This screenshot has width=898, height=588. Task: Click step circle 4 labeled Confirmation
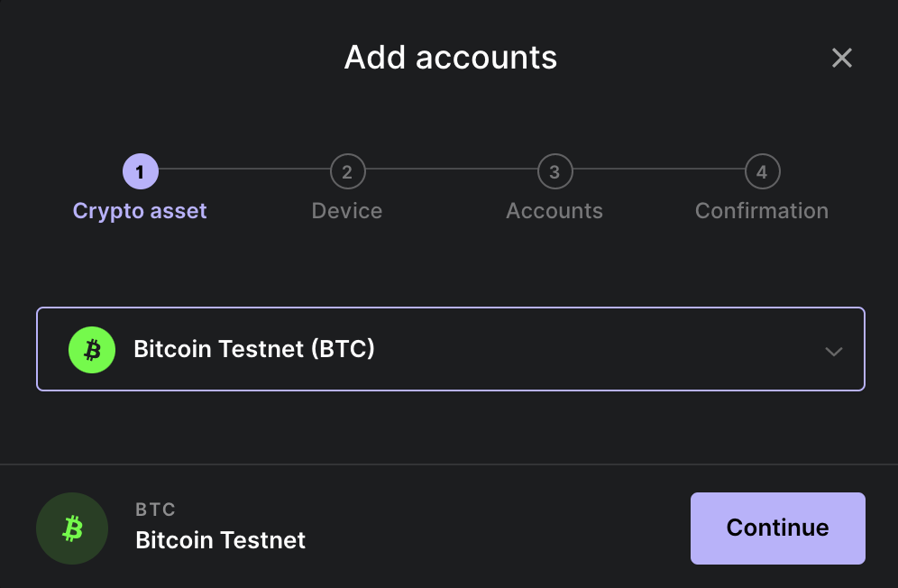[x=762, y=170]
